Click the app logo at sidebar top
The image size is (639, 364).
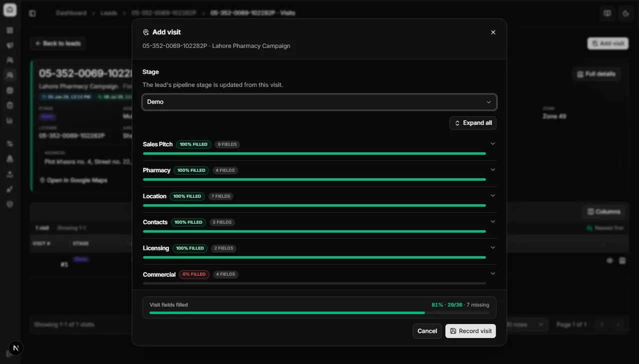coord(9,10)
